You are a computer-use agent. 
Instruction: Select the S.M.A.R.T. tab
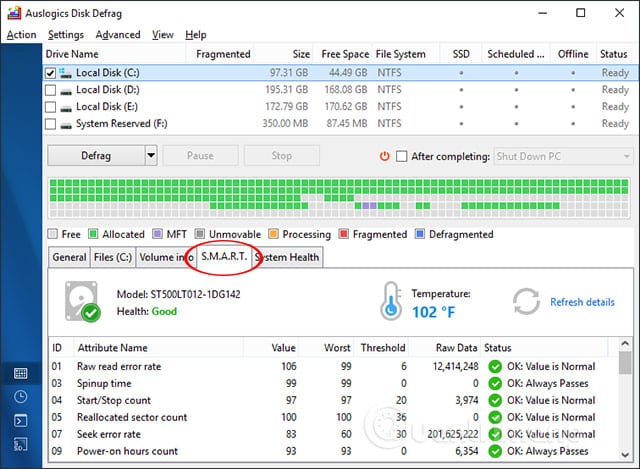(x=224, y=256)
